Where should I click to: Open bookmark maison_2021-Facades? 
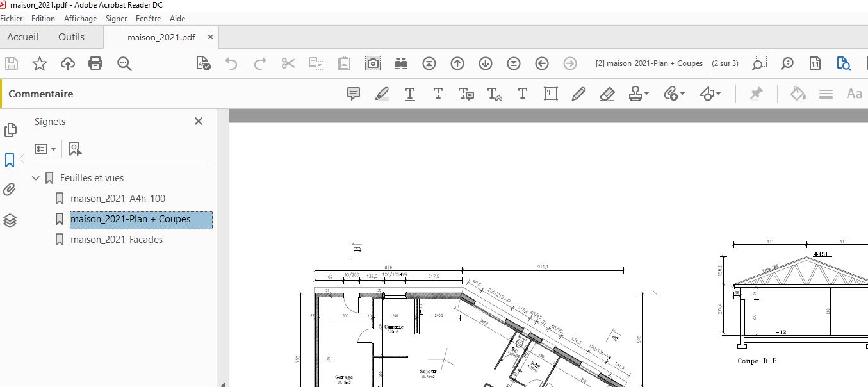[x=117, y=240]
